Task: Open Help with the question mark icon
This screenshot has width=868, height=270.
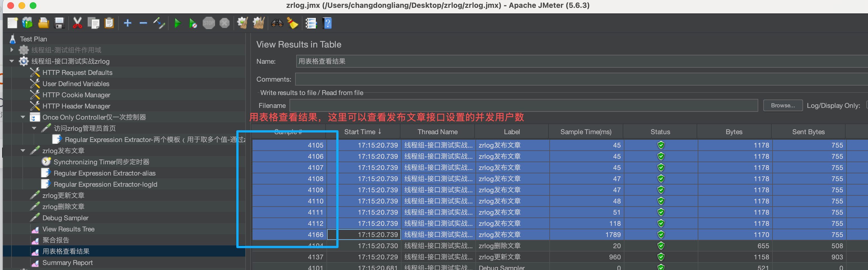Action: [327, 23]
